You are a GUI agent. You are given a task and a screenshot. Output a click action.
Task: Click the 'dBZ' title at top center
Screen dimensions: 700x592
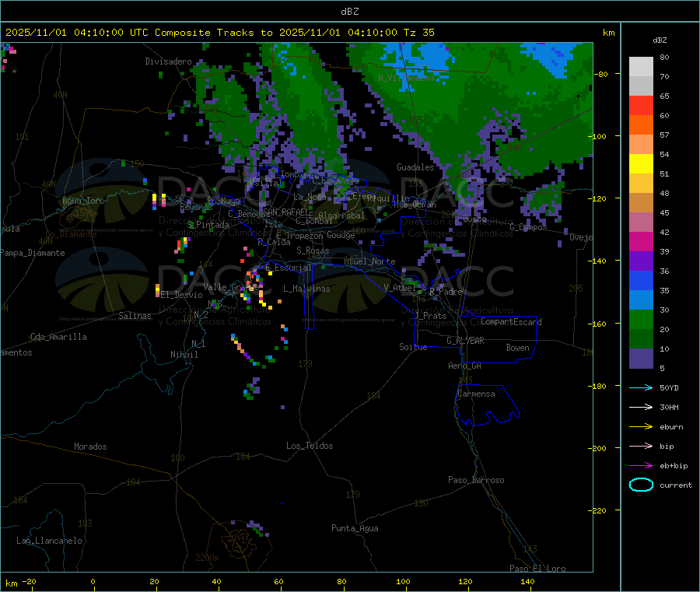[x=349, y=12]
